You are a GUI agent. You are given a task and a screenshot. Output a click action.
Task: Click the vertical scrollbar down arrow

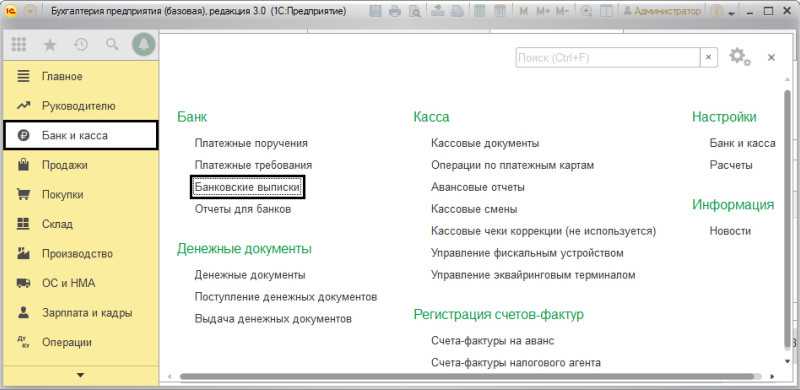coord(787,361)
